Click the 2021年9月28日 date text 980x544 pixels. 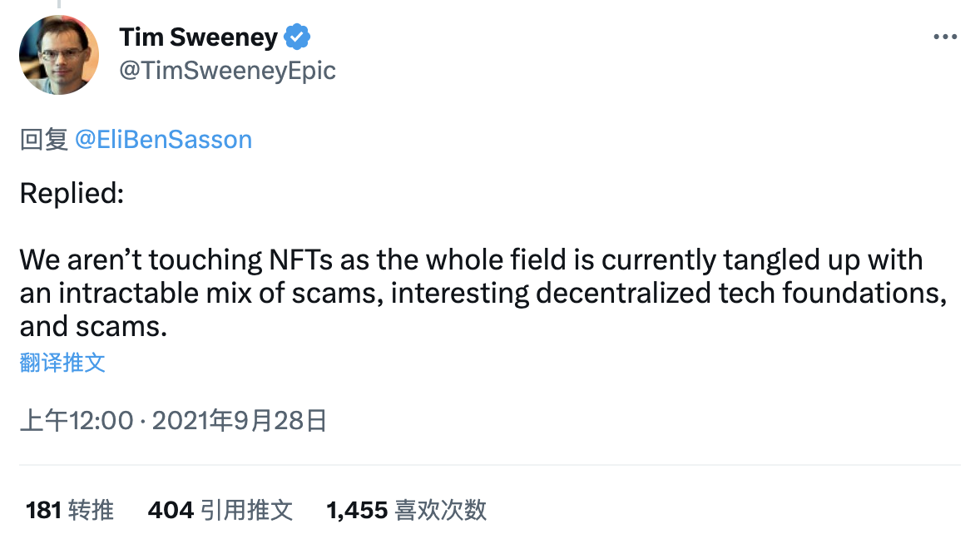pyautogui.click(x=240, y=420)
